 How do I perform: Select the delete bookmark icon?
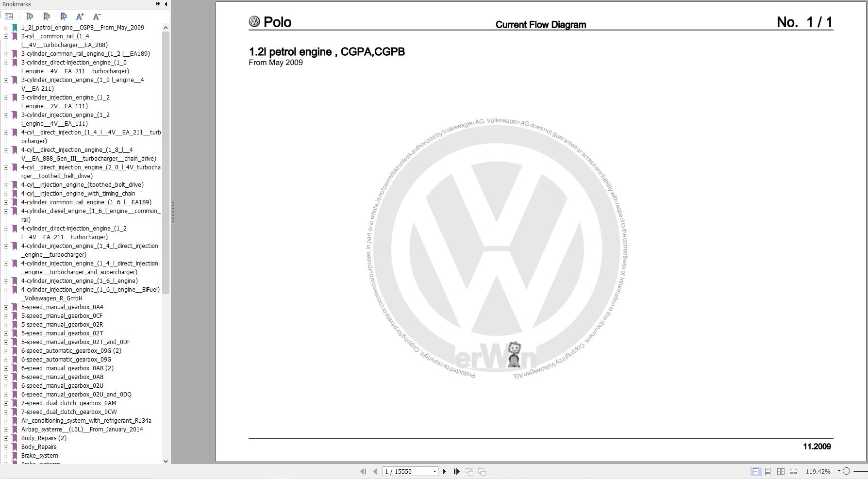30,16
